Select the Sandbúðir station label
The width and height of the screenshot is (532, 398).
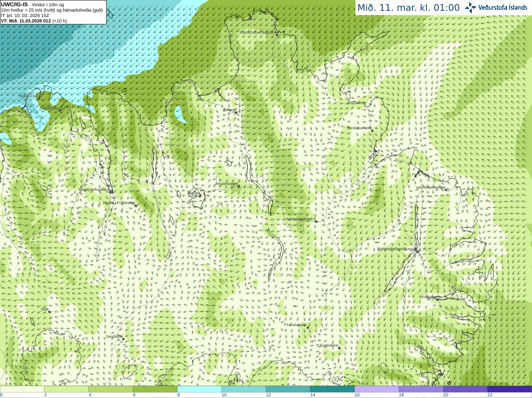(x=114, y=337)
